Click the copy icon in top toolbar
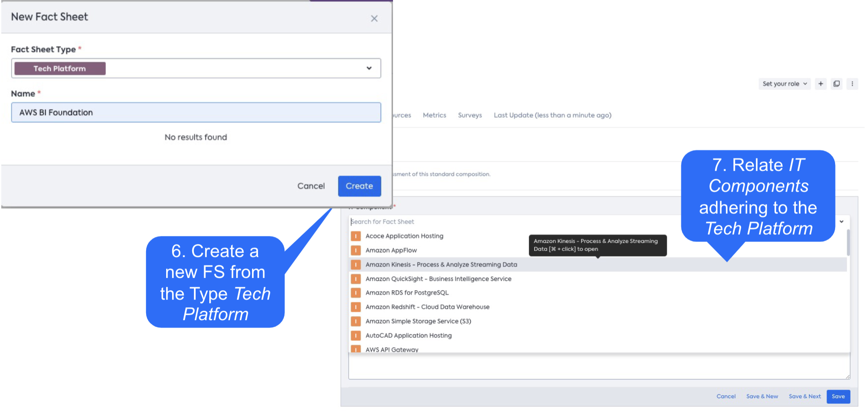Image resolution: width=868 pixels, height=414 pixels. [836, 84]
